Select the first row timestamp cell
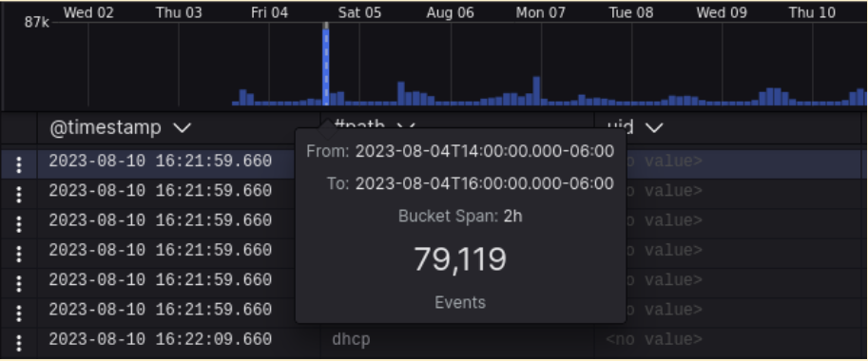The image size is (868, 361). click(x=160, y=161)
